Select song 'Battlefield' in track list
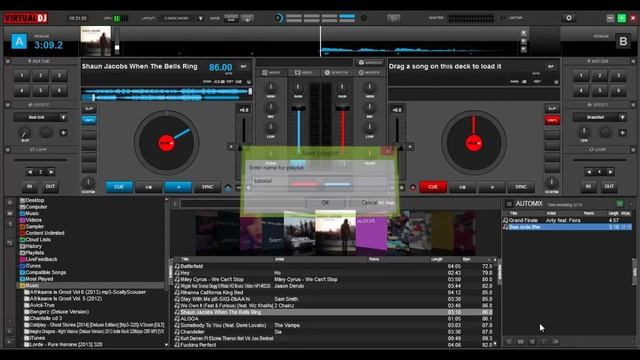The image size is (640, 360). point(334,266)
